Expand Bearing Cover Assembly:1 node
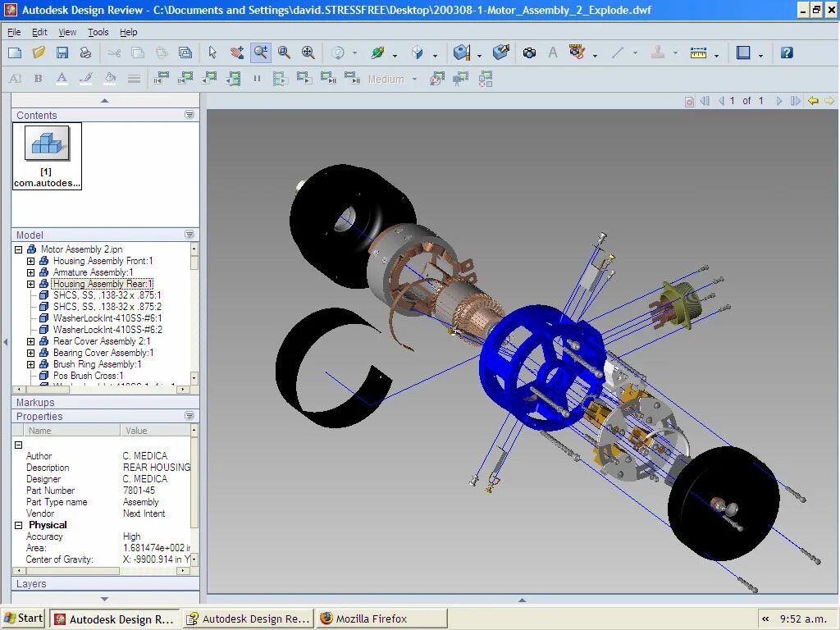 (30, 353)
